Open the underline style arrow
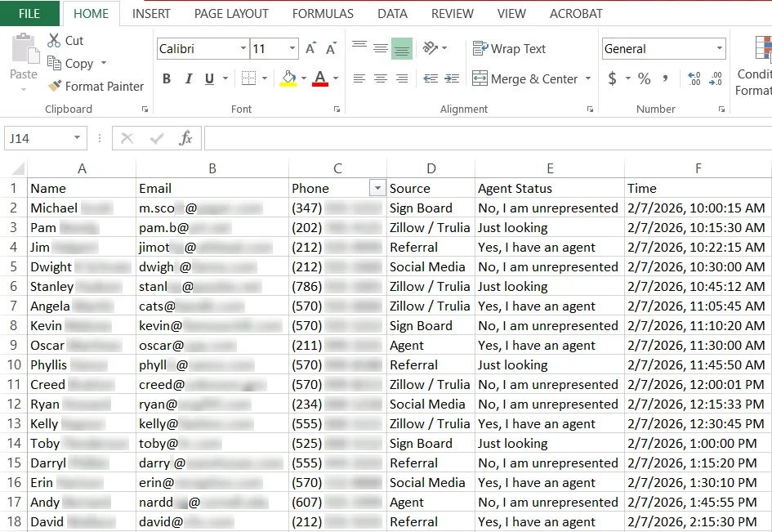Image resolution: width=772 pixels, height=532 pixels. [x=225, y=78]
